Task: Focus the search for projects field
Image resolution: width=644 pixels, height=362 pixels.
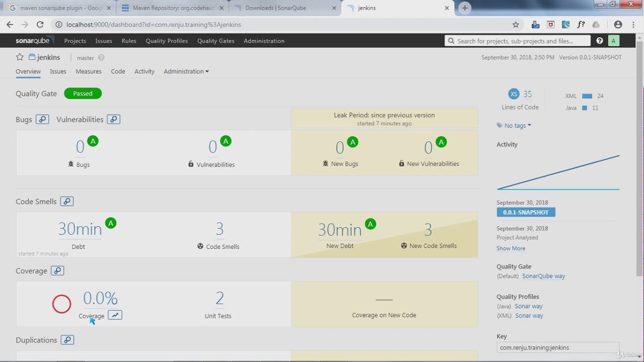Action: click(517, 41)
